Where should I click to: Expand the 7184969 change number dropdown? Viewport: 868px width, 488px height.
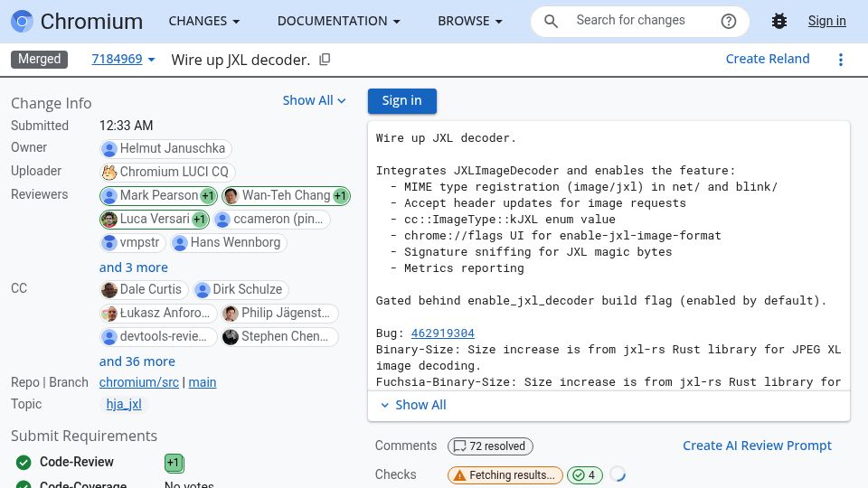123,60
